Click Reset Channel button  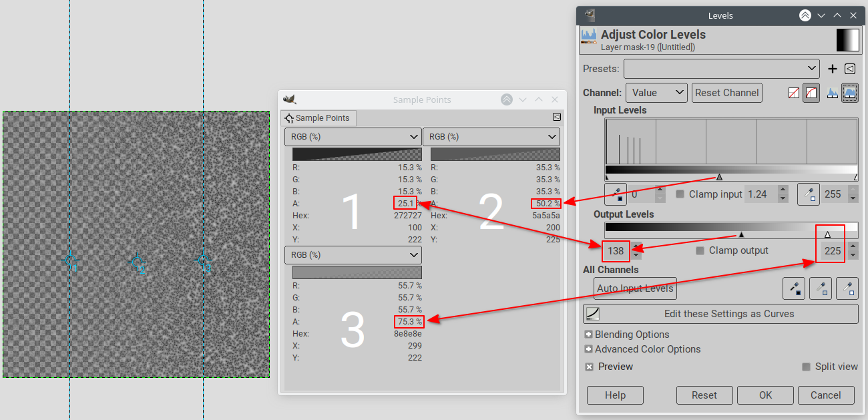(x=727, y=93)
